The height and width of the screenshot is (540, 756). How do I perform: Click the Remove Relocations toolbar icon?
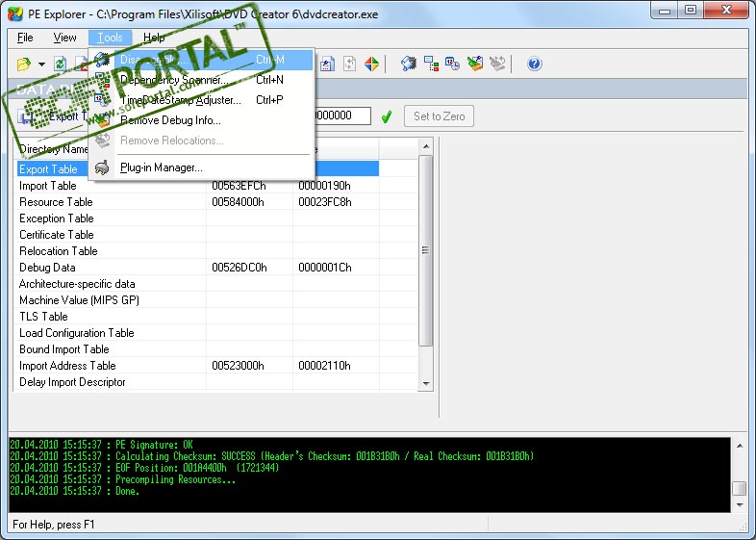pyautogui.click(x=497, y=64)
